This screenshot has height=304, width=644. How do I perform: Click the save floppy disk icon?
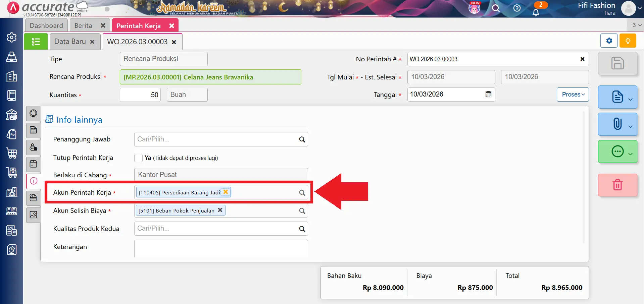617,63
